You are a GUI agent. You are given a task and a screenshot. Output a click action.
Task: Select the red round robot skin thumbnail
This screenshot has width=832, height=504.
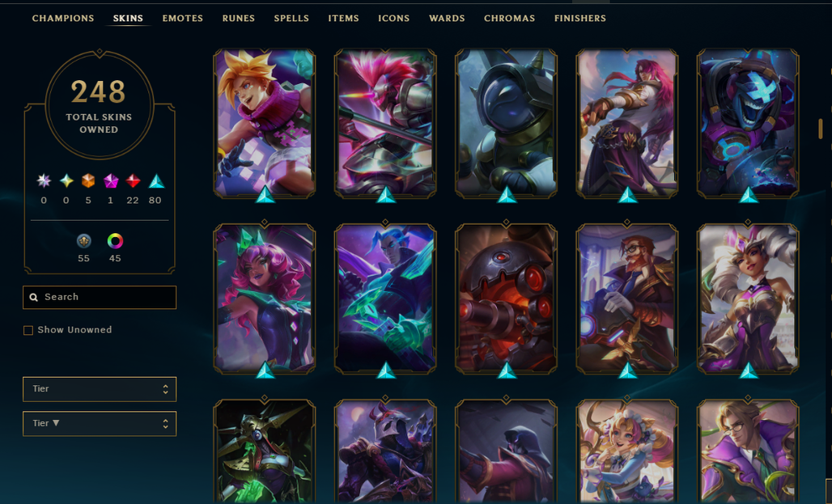(x=506, y=298)
